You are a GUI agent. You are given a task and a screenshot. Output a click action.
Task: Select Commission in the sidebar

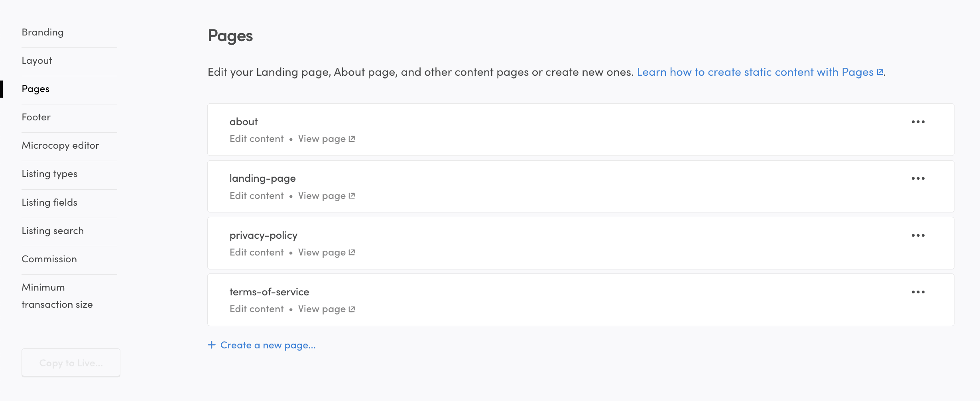click(49, 259)
